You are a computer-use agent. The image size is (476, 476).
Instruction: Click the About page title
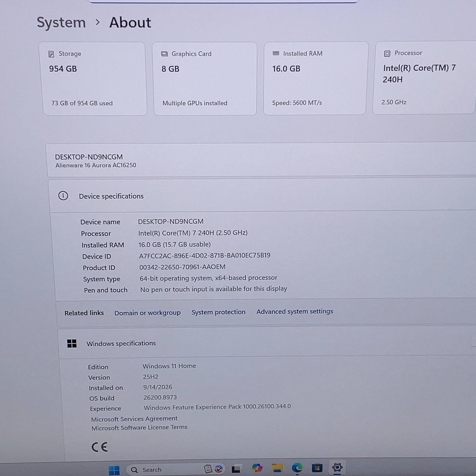[130, 23]
